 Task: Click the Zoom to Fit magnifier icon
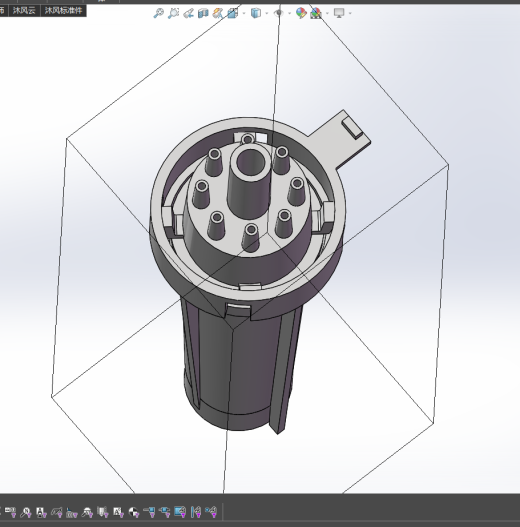point(158,13)
